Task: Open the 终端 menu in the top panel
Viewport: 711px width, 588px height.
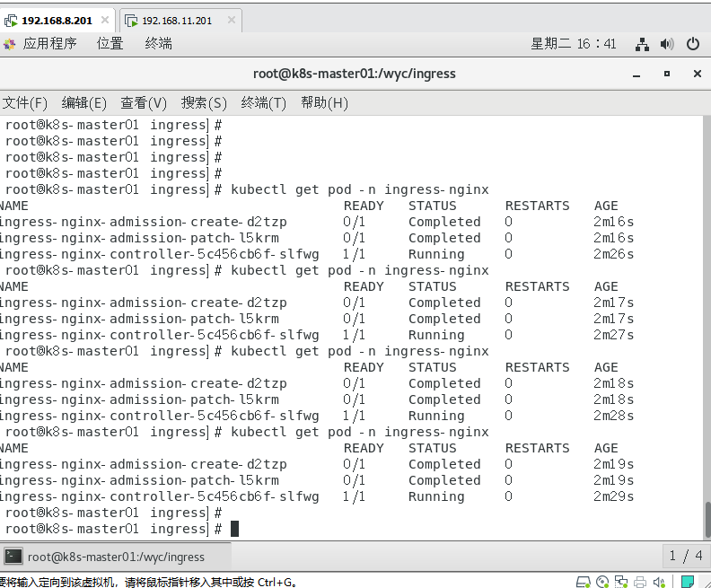Action: 158,43
